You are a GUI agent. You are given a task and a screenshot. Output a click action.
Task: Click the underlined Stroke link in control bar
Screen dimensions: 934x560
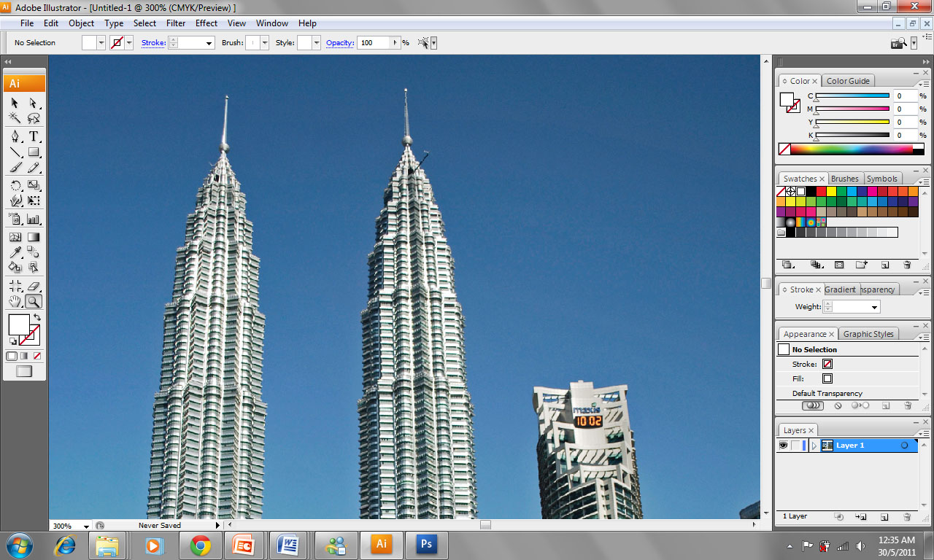point(153,42)
